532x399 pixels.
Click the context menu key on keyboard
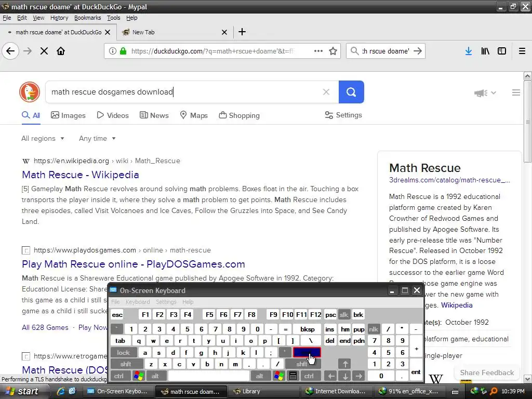[x=293, y=376]
